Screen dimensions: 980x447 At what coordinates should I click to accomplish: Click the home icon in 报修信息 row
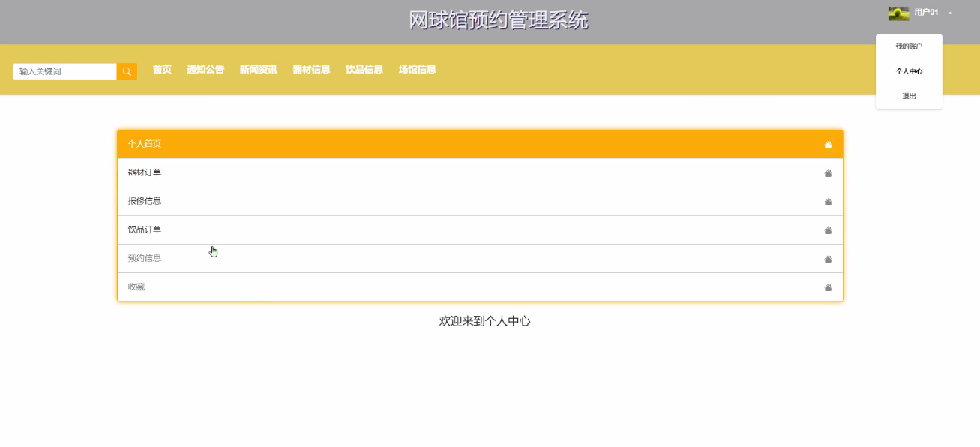point(828,202)
